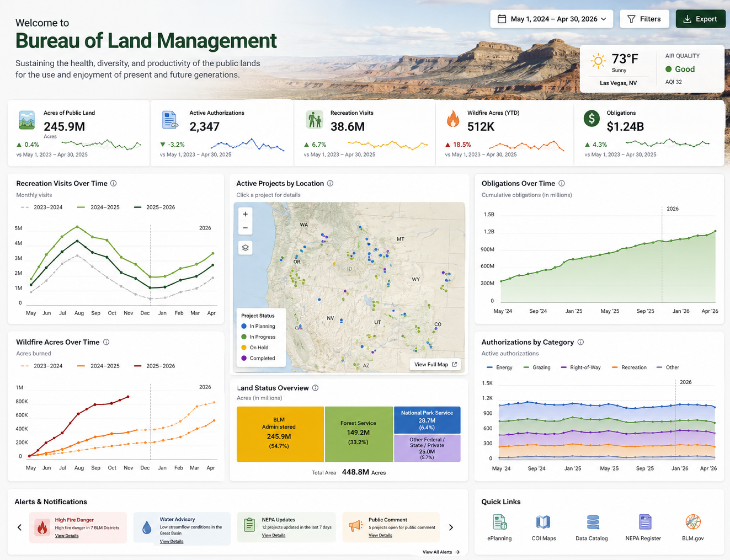
Task: Select On Hold project status swatch
Action: tap(244, 348)
